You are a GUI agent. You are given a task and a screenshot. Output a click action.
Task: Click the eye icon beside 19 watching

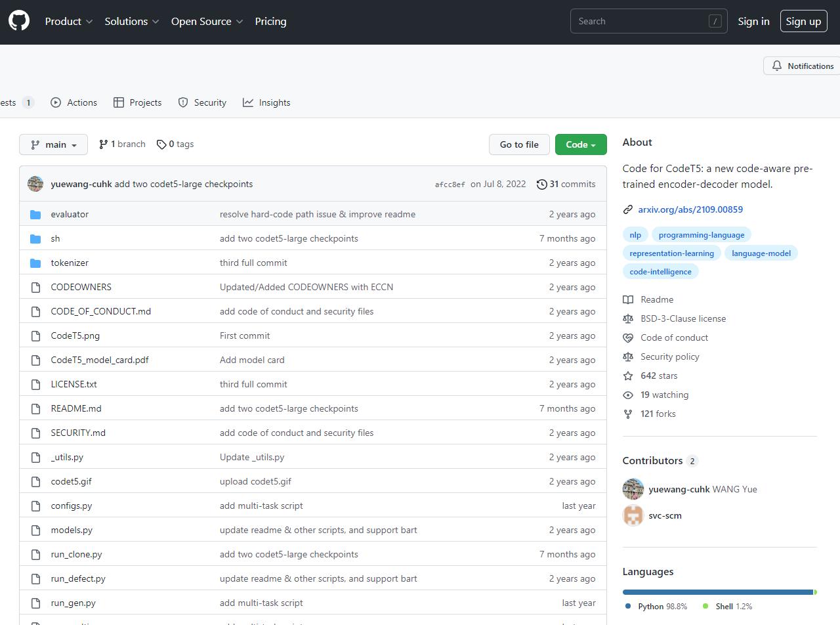(x=628, y=395)
